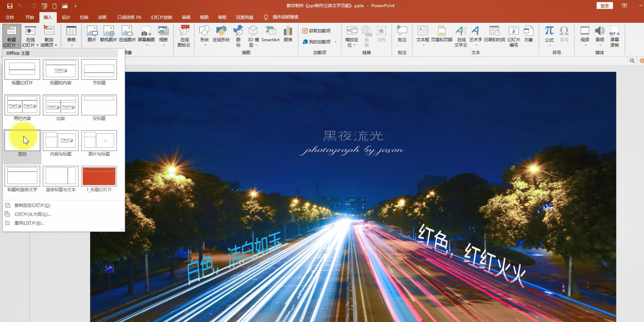Start slideshow from beginning via quick access icon

[x=44, y=6]
